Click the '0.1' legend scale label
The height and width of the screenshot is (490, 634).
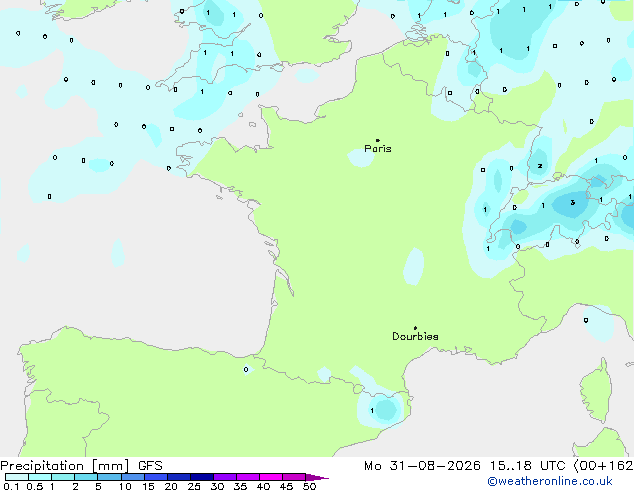[11, 486]
